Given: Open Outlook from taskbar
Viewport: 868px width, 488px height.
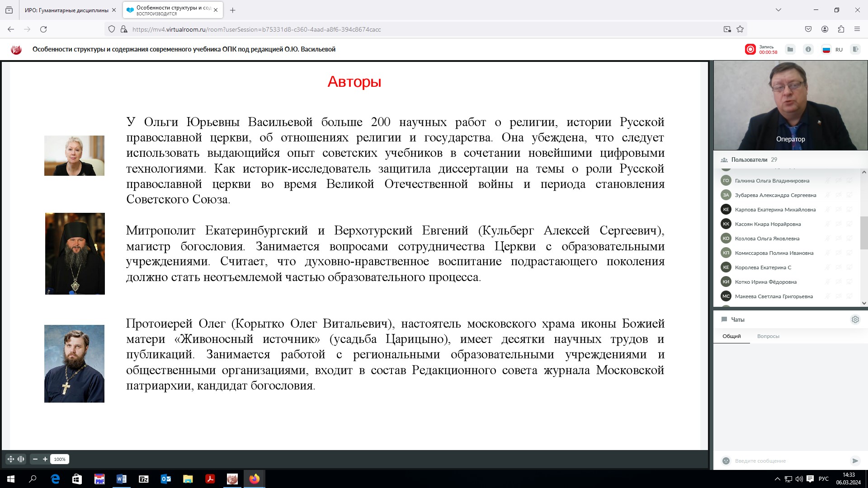Looking at the screenshot, I should (x=165, y=479).
